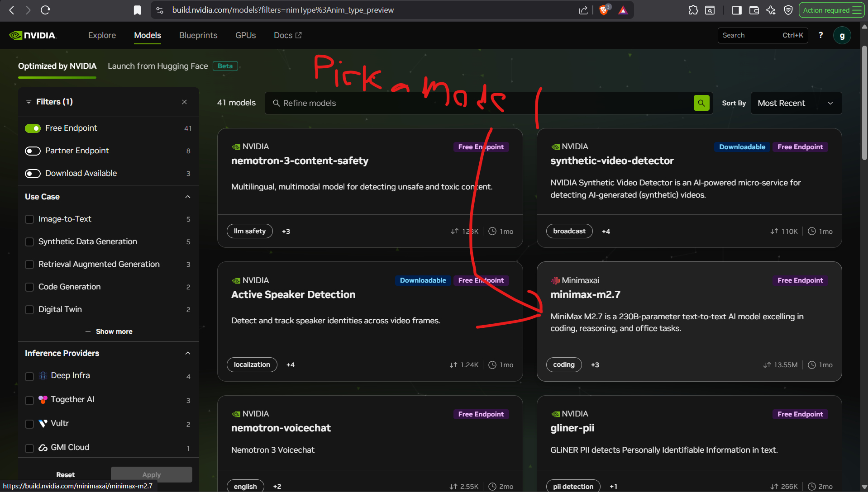
Task: Check the Together AI checkbox
Action: click(x=29, y=400)
